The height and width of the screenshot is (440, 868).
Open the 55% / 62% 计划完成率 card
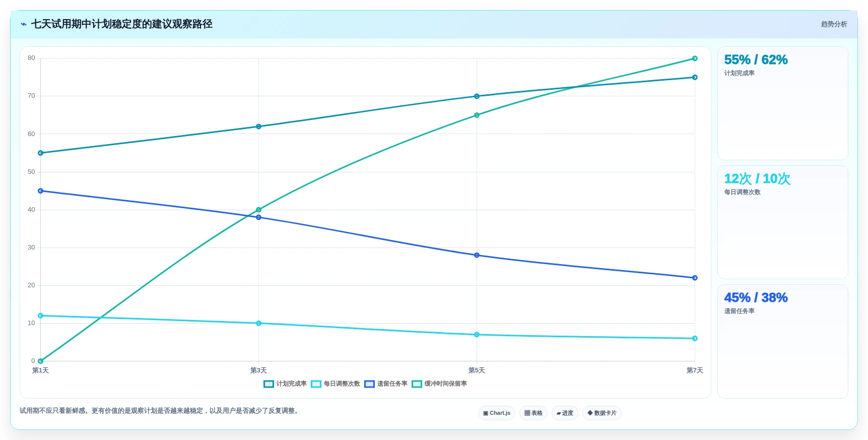[782, 103]
